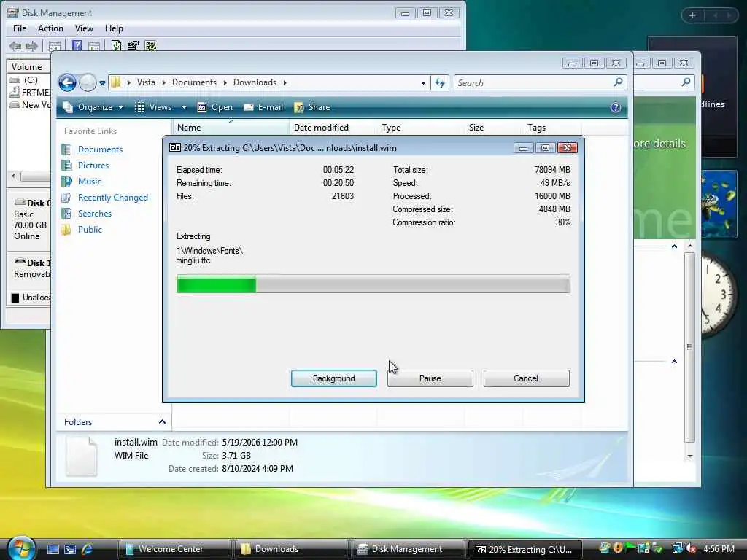
Task: Click Properties icon in Disk Management toolbar
Action: point(133,46)
